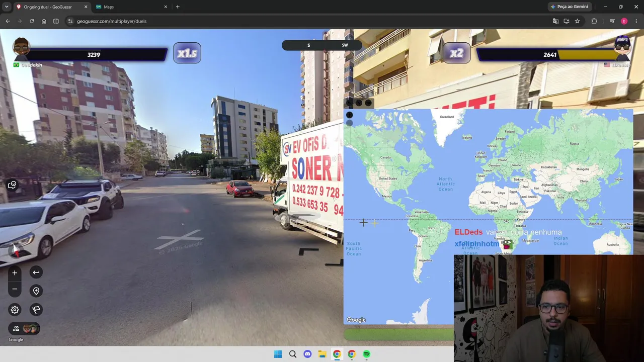Screen dimensions: 644x362
Task: Click the Algeria label on the map
Action: click(x=486, y=192)
